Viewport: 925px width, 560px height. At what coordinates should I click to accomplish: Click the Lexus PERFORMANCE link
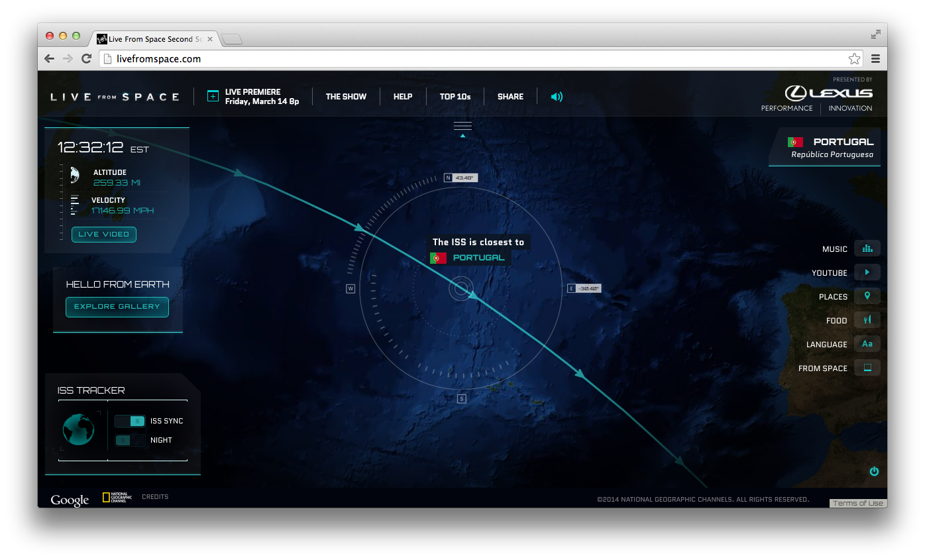[x=787, y=108]
